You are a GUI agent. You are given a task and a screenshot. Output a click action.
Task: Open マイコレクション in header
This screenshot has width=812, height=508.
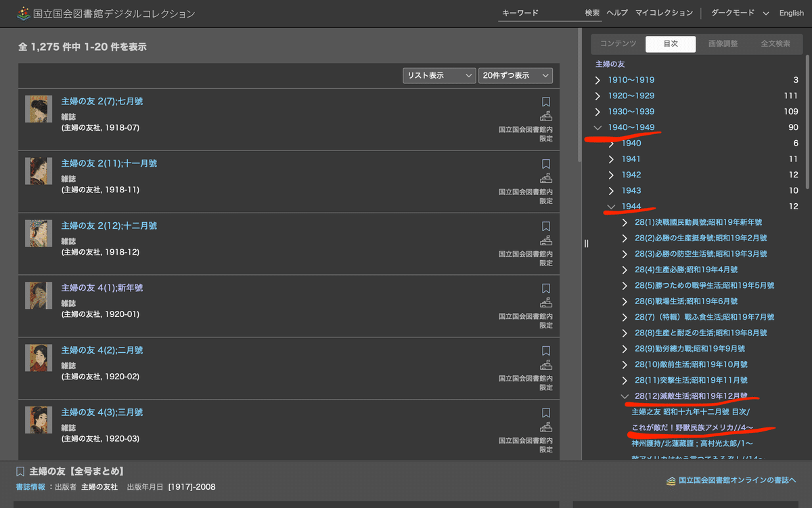pyautogui.click(x=664, y=13)
